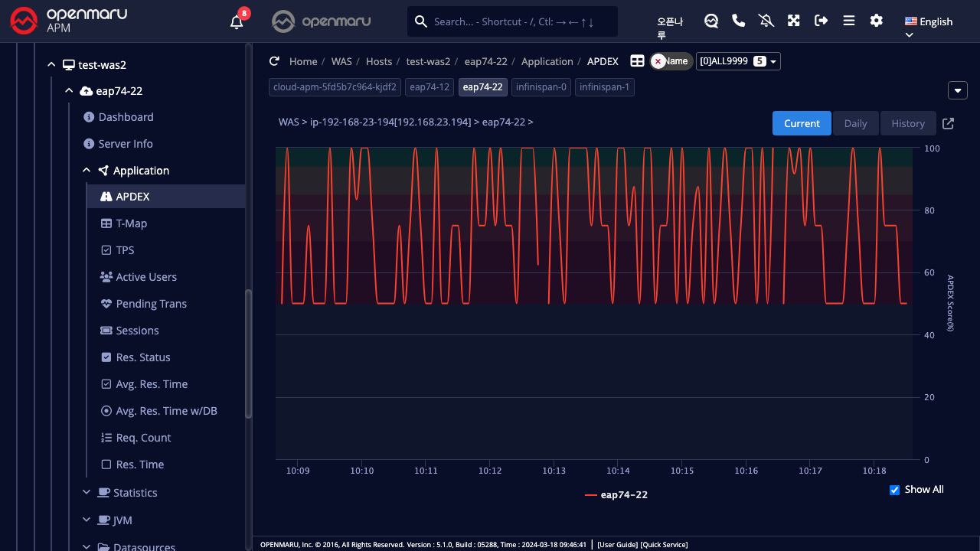Enter fullscreen with the expand arrows icon

coord(794,21)
